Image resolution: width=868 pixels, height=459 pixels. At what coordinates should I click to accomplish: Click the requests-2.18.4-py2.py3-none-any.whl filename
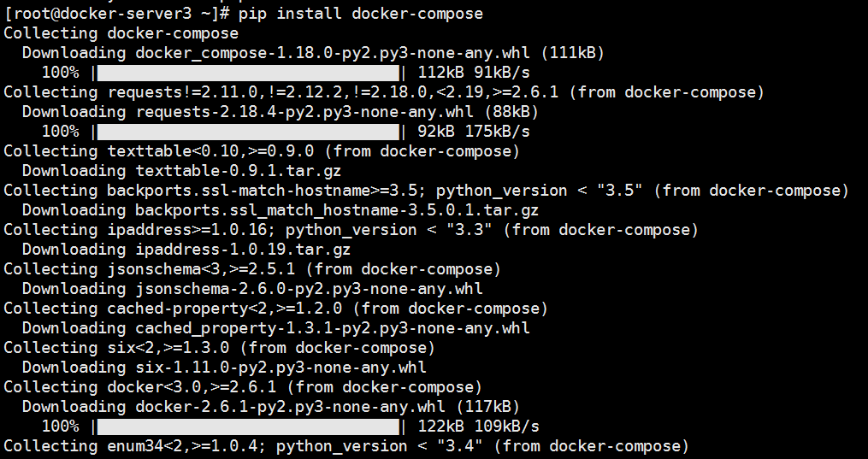point(304,112)
